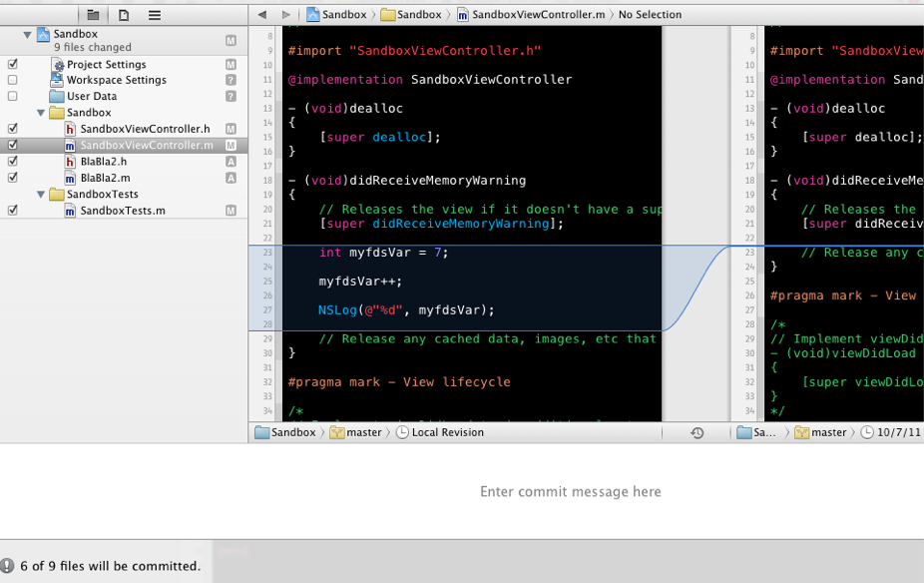Click the back navigation arrow
924x583 pixels.
[262, 15]
